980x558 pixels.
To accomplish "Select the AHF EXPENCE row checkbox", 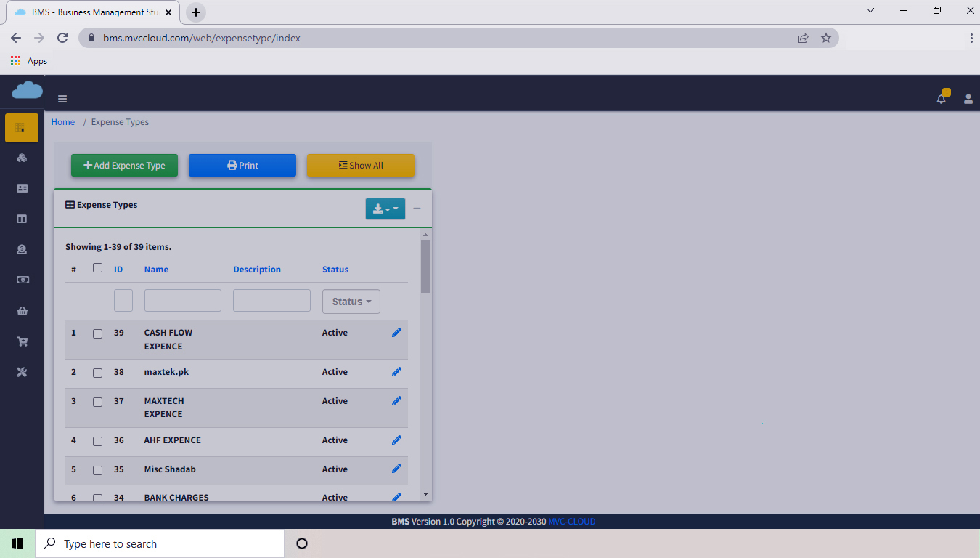I will [x=98, y=441].
